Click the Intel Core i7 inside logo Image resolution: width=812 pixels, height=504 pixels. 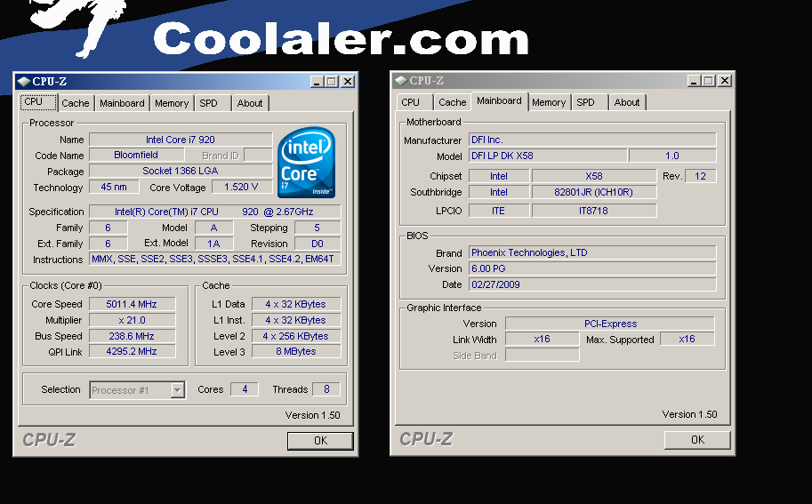[x=307, y=162]
